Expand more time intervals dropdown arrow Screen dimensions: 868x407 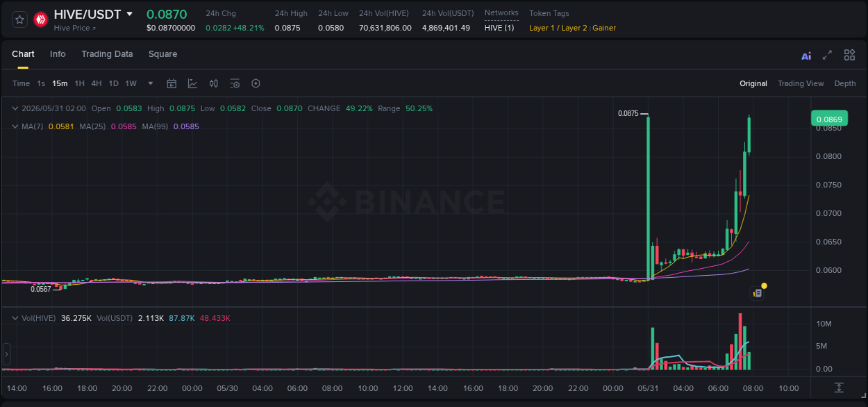point(151,83)
